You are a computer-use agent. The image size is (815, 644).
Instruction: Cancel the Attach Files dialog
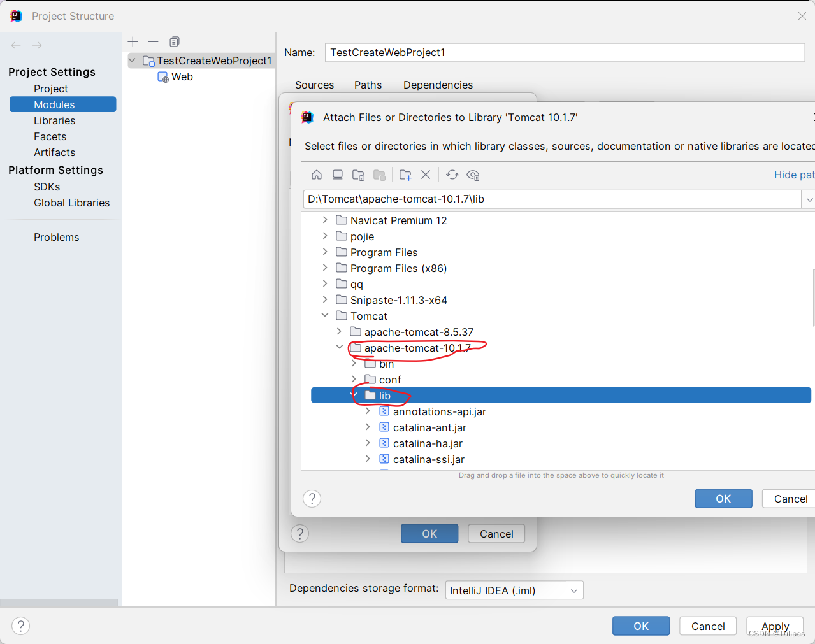coord(790,499)
